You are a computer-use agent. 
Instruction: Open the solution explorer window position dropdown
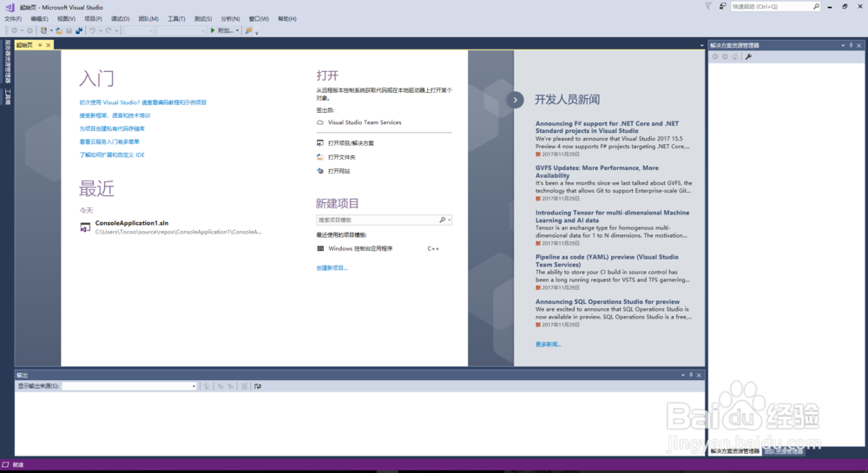843,45
